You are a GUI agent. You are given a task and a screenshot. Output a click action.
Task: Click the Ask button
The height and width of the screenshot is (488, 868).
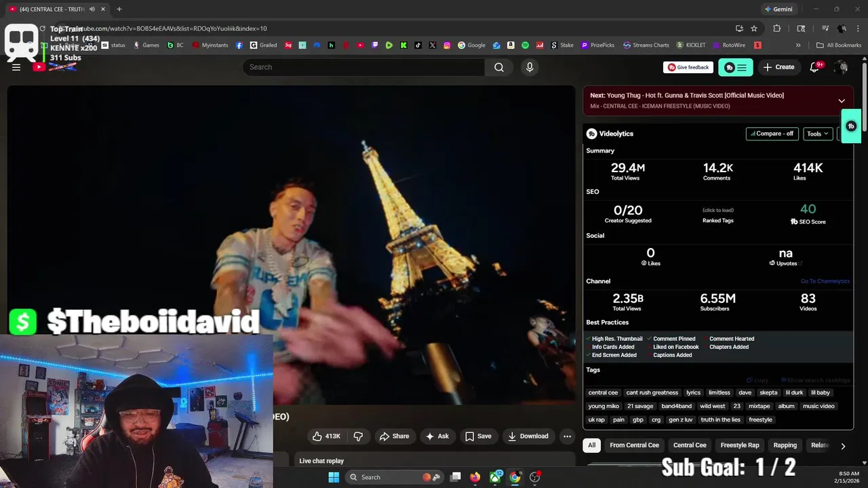point(437,436)
